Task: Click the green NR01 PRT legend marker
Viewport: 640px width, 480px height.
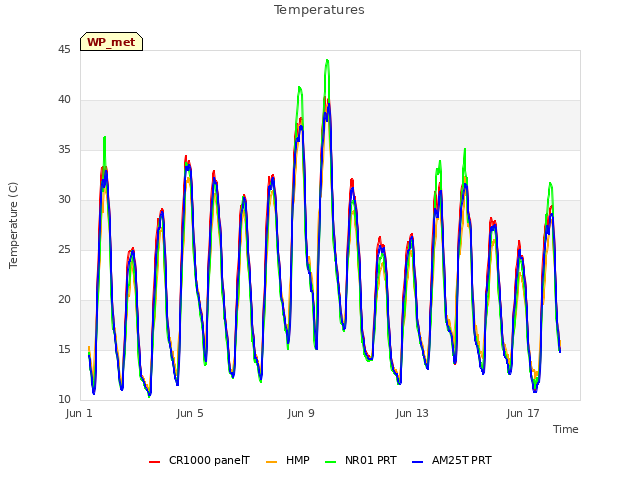Action: 331,462
